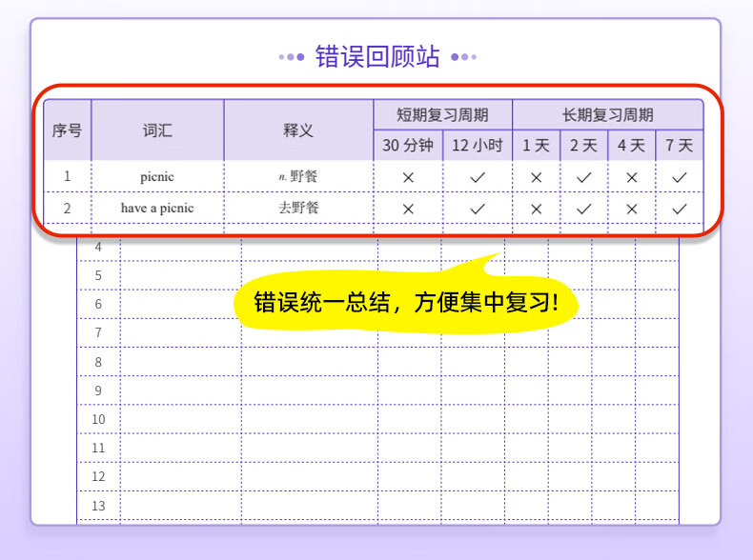The height and width of the screenshot is (560, 753).
Task: Click the 12 小时 check for have a picnic
Action: coord(478,209)
